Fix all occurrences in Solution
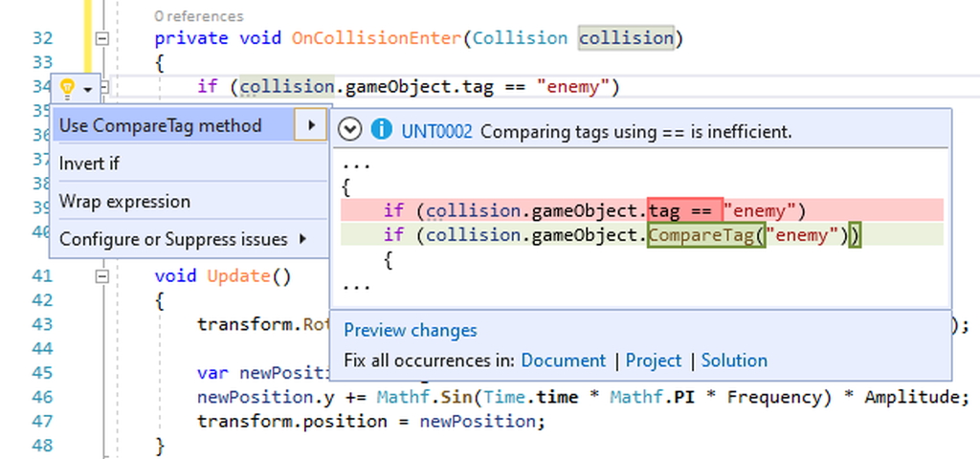 734,361
